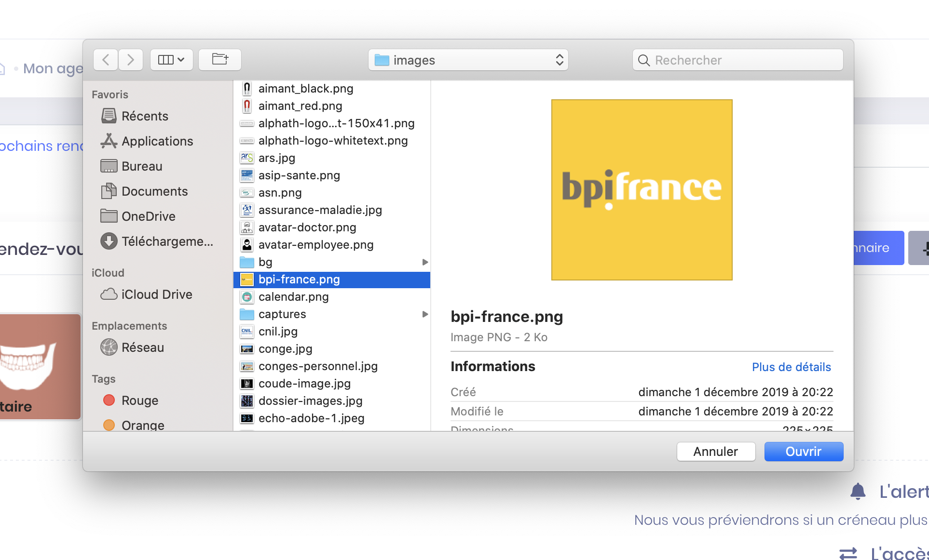The width and height of the screenshot is (929, 560).
Task: Select Téléchargements in the sidebar
Action: [x=166, y=241]
